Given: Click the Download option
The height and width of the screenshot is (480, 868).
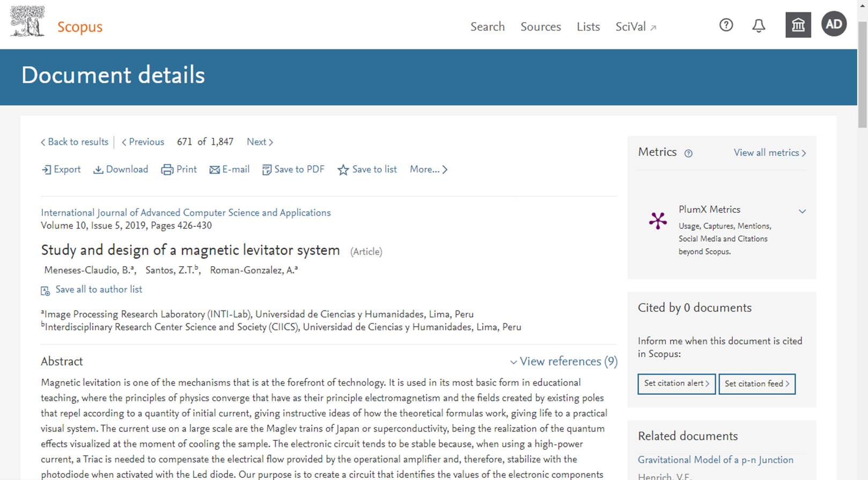Looking at the screenshot, I should [x=121, y=169].
